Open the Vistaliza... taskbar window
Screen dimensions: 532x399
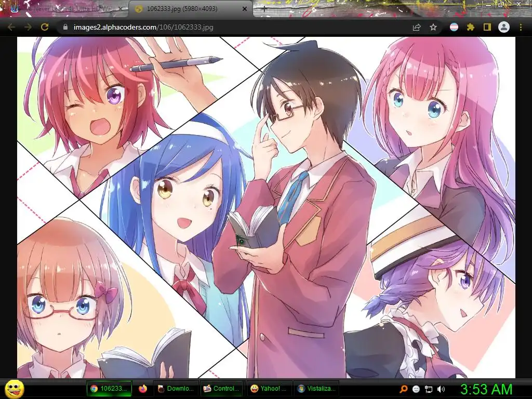pos(316,389)
